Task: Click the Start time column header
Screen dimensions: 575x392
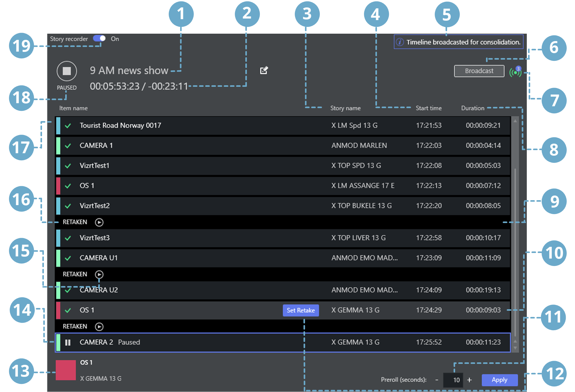Action: (429, 108)
